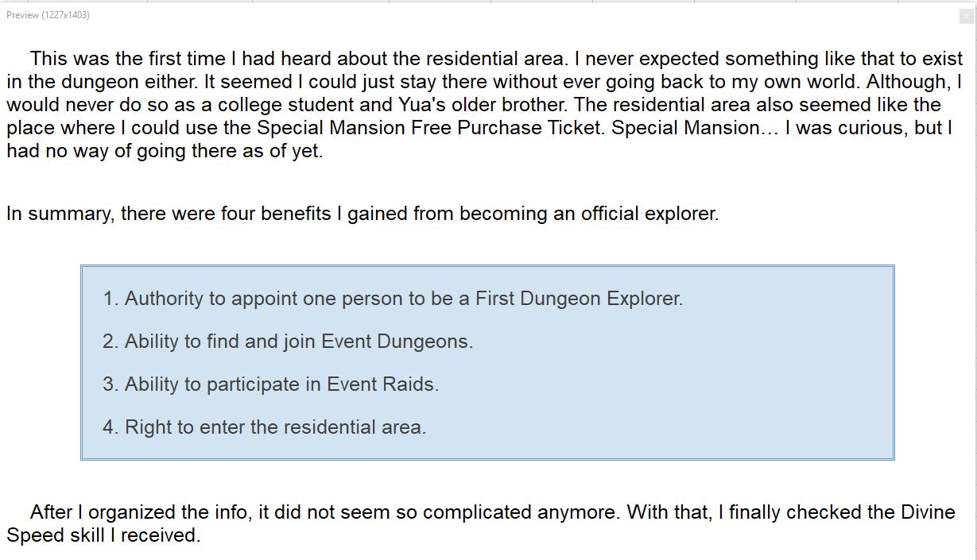The image size is (977, 560).
Task: Click the word "Authority" in the blue box
Action: (x=164, y=299)
